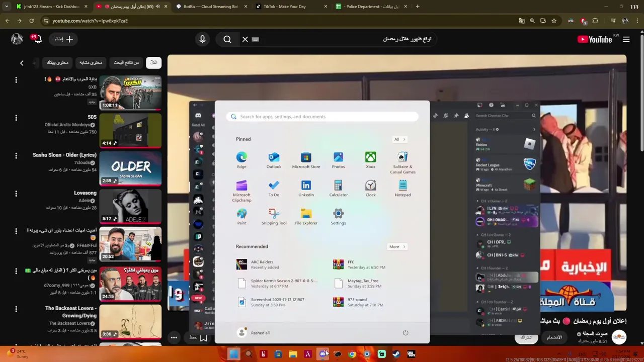Image resolution: width=644 pixels, height=362 pixels.
Task: Click YouTube voice search microphone
Action: pos(203,39)
